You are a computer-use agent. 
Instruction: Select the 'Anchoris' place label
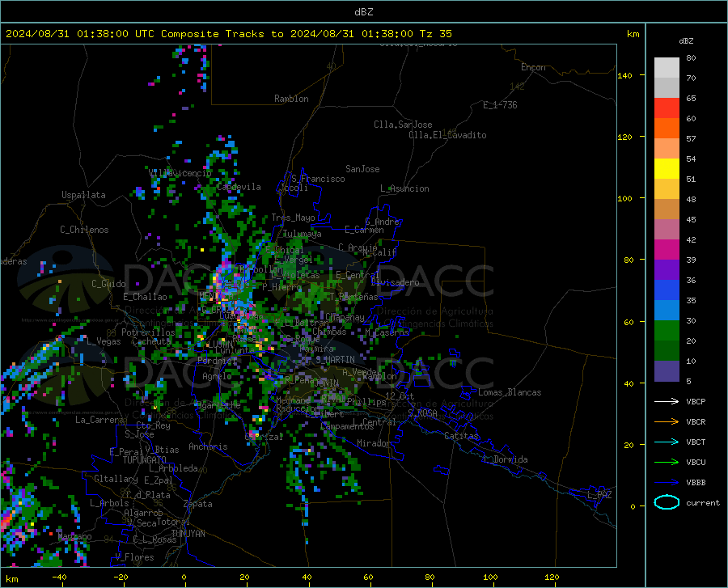[x=208, y=446]
